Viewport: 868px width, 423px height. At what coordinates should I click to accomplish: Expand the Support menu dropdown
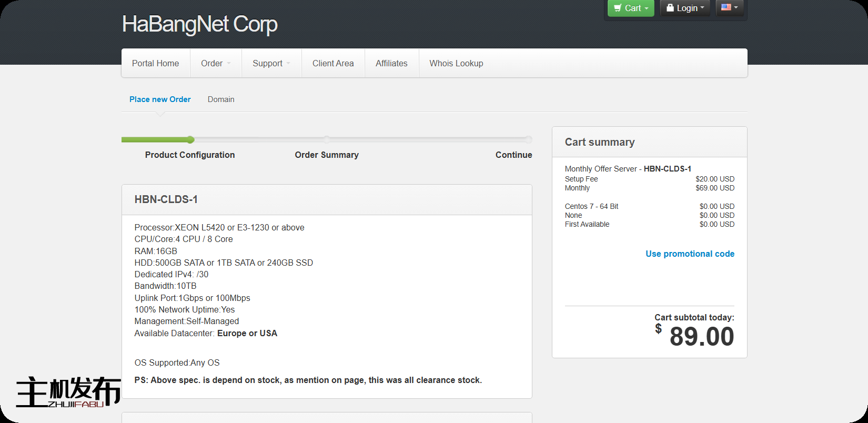tap(271, 63)
